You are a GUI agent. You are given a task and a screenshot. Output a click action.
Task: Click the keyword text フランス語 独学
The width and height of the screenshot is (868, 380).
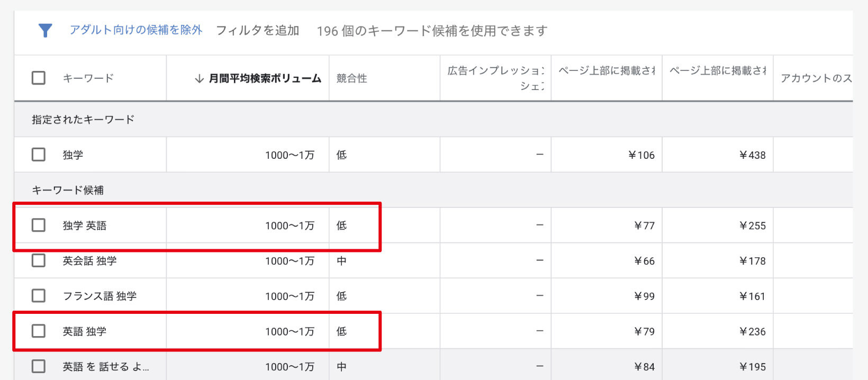tap(100, 296)
